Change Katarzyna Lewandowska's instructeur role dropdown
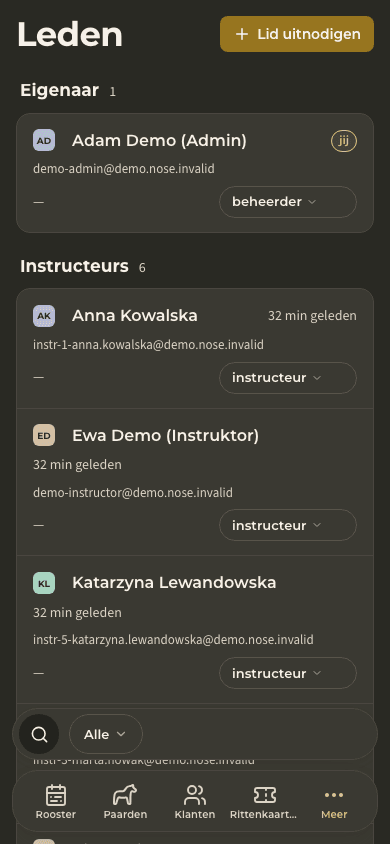This screenshot has width=390, height=844. coord(288,673)
